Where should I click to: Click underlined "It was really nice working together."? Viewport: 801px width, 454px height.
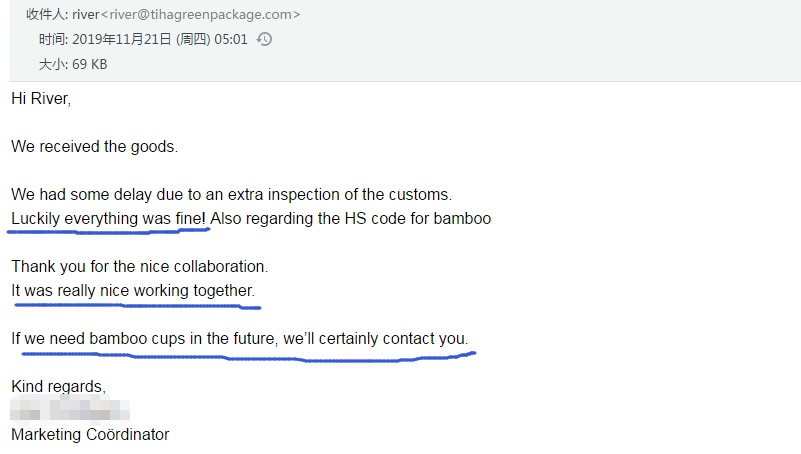click(133, 290)
